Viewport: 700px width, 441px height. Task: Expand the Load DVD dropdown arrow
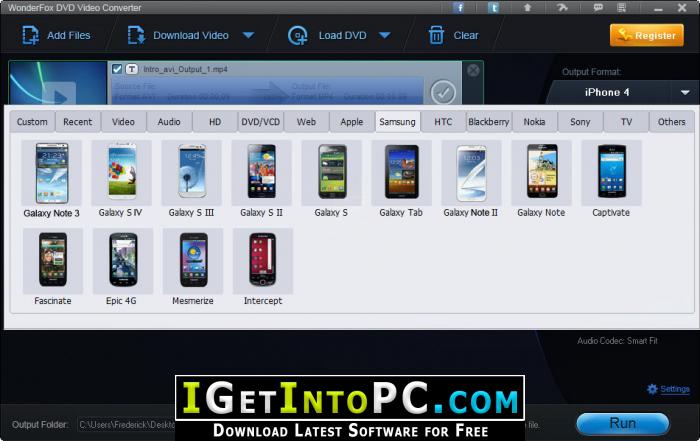tap(385, 35)
